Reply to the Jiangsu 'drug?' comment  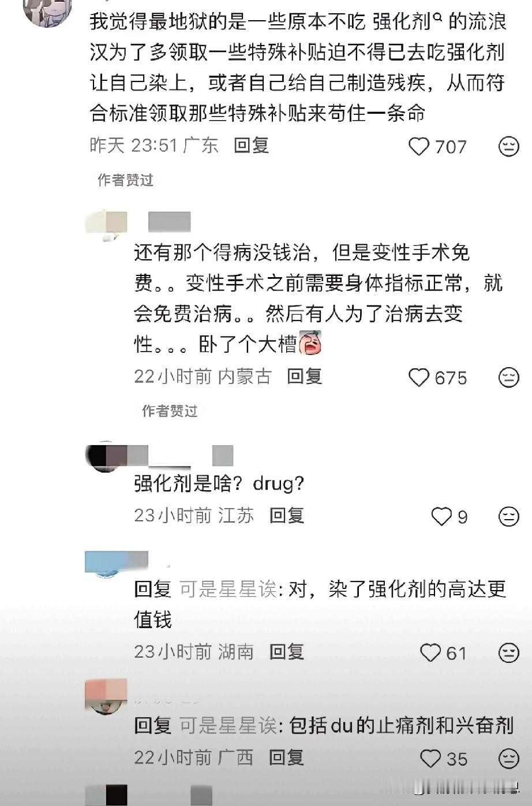point(287,515)
